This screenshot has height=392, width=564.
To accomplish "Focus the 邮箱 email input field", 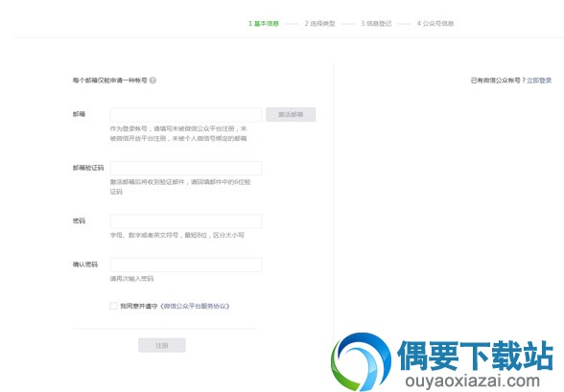I will (x=186, y=115).
